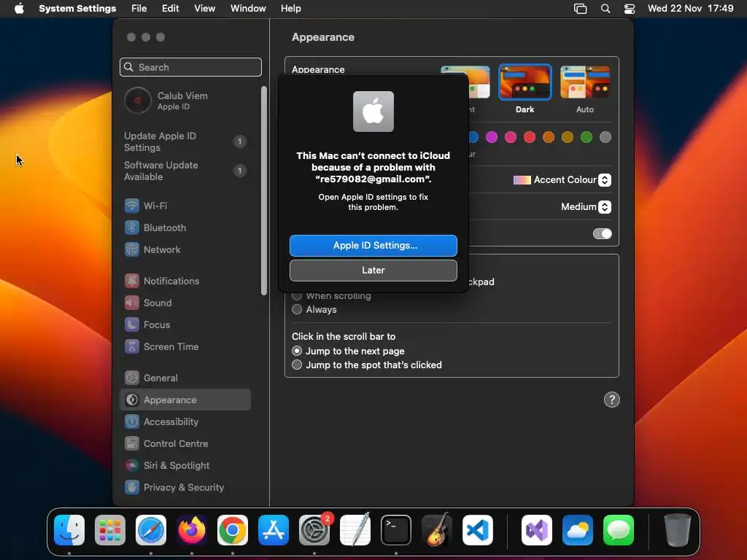Launch Finder from the Dock
Image resolution: width=747 pixels, height=560 pixels.
pos(69,530)
